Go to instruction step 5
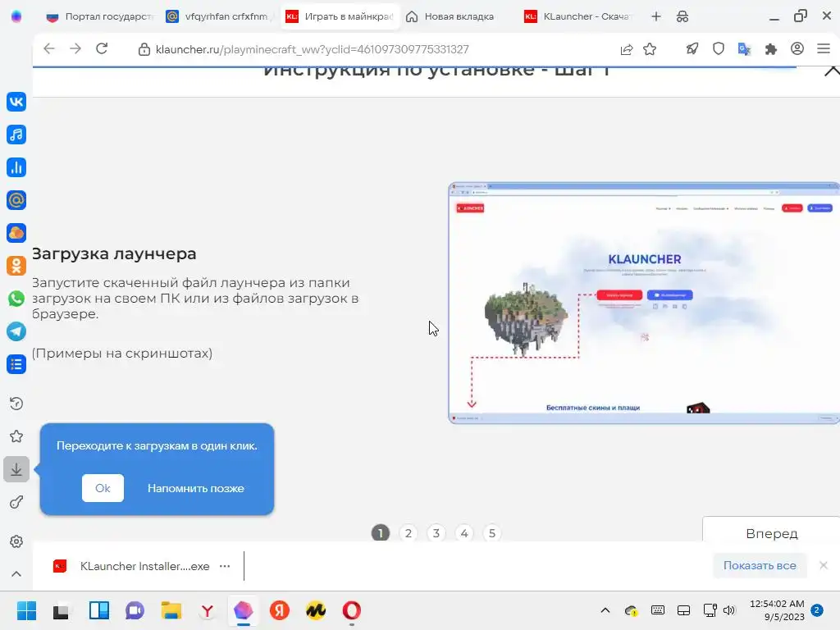840x630 pixels. 492,533
